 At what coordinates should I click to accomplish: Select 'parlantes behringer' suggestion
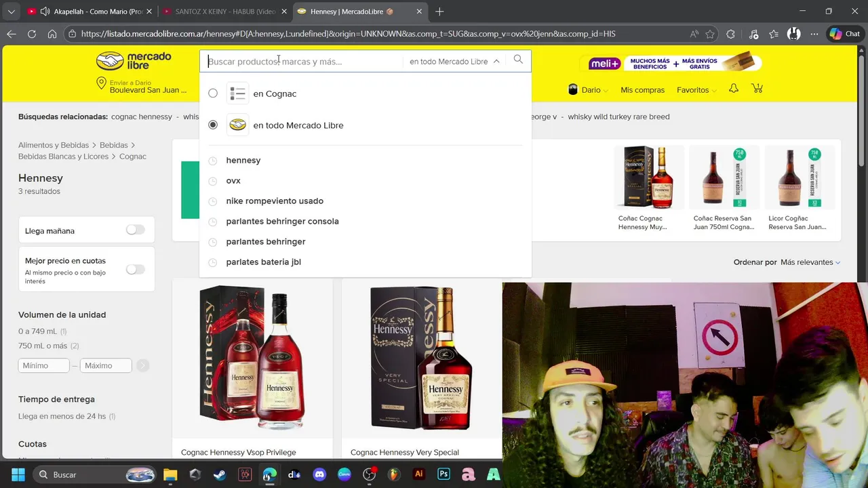[x=266, y=241]
